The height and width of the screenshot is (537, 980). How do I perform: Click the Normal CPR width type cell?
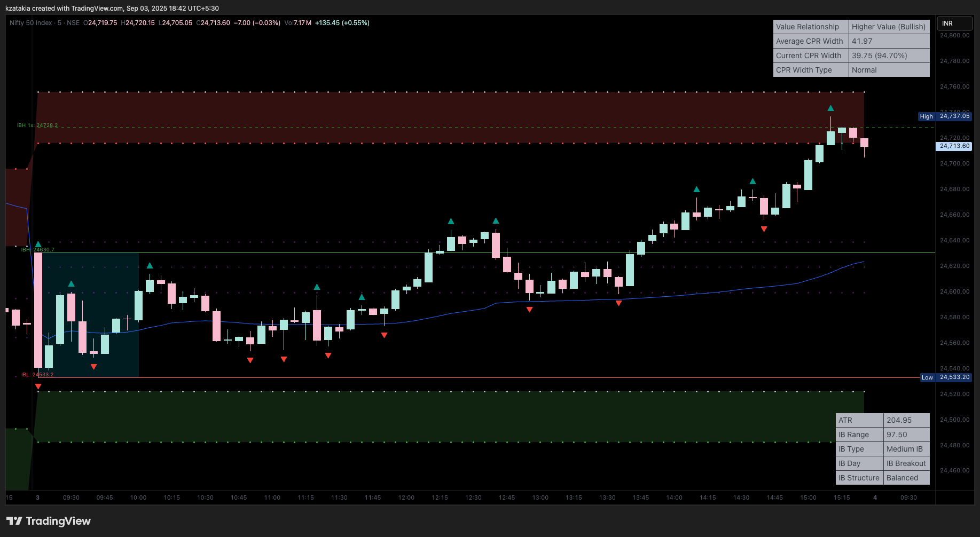click(x=889, y=70)
